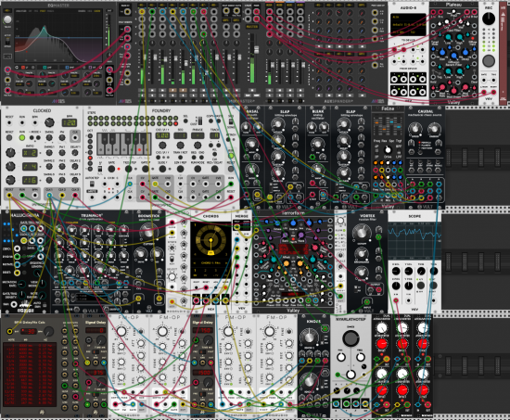Click the Audio-8 device display
510x420 pixels.
point(408,25)
